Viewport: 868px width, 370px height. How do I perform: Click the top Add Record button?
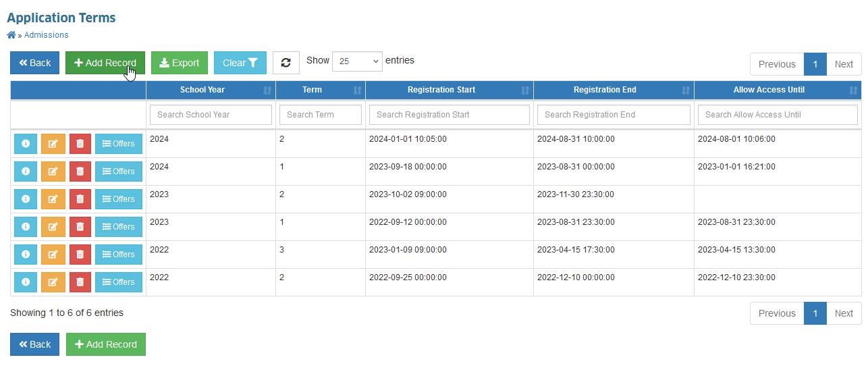[x=105, y=63]
